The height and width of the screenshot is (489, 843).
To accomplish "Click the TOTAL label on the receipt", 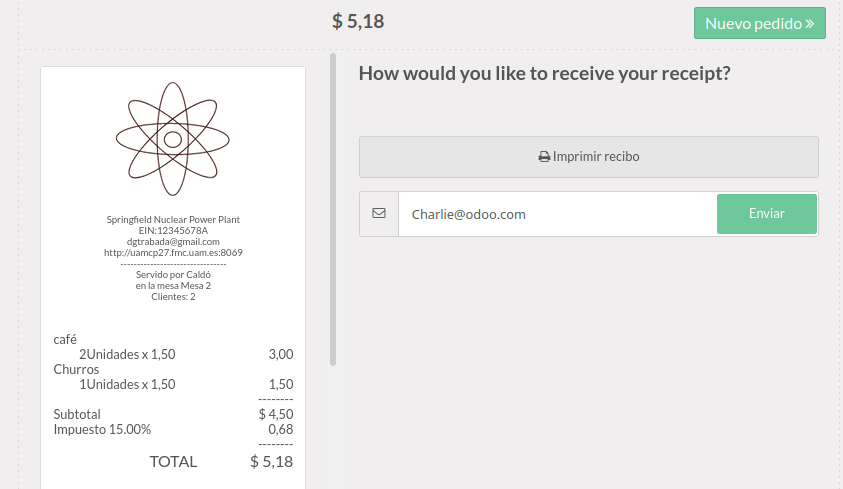I will (173, 461).
